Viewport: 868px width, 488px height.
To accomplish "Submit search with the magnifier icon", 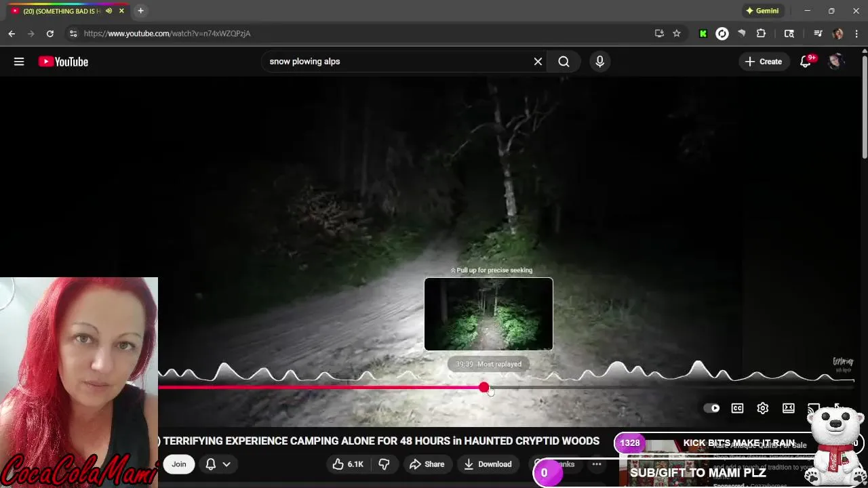I will pos(564,62).
